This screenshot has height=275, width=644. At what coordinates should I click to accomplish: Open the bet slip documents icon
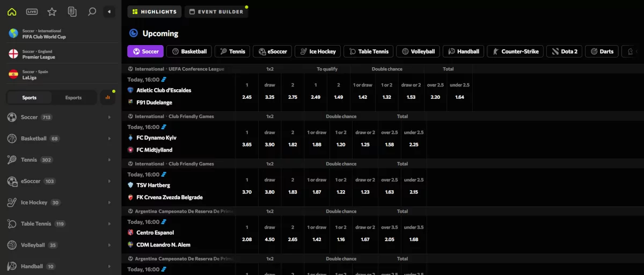tap(72, 11)
